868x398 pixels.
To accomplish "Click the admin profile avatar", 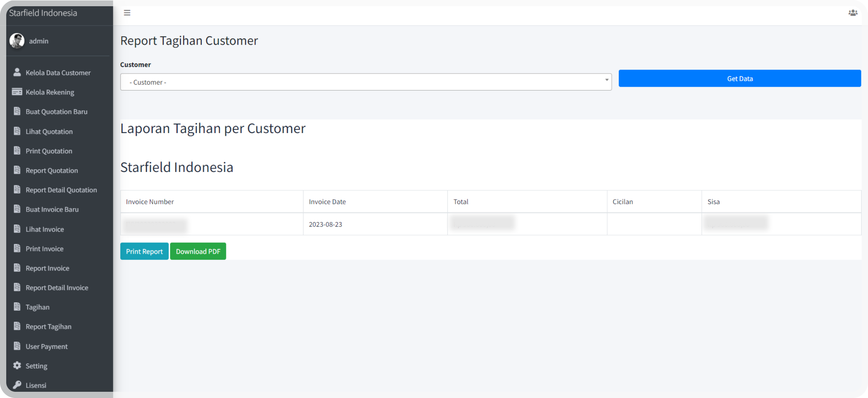I will coord(17,41).
